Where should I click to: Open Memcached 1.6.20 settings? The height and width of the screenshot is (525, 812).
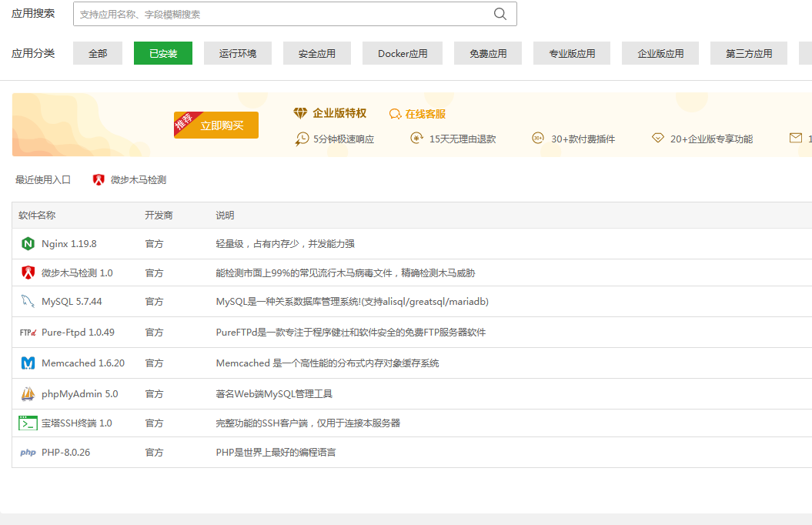83,363
